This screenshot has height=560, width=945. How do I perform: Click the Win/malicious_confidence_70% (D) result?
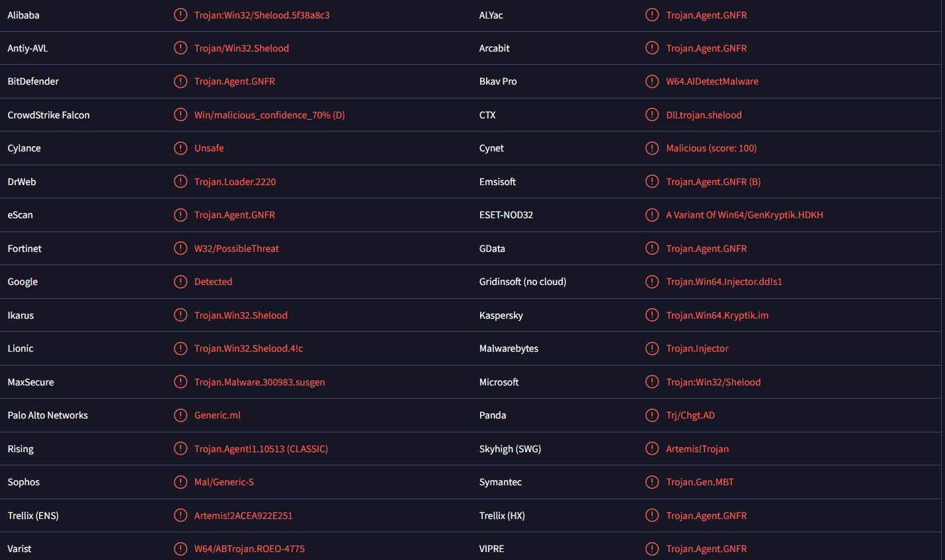[x=269, y=115]
